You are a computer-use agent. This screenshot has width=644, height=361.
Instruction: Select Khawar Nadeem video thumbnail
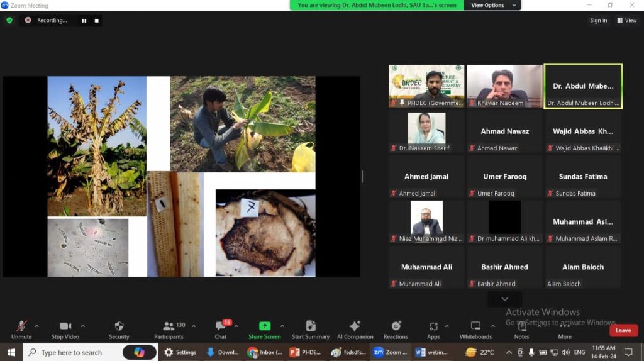(x=504, y=86)
